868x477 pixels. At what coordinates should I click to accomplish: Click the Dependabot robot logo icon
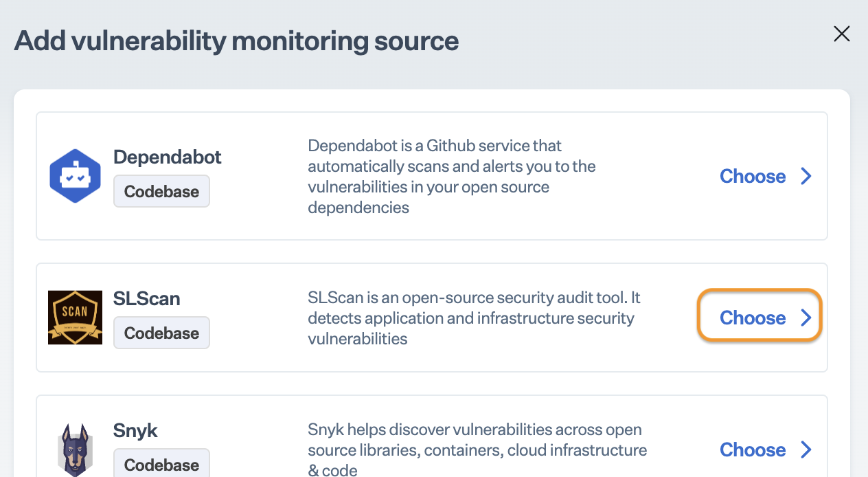tap(75, 176)
